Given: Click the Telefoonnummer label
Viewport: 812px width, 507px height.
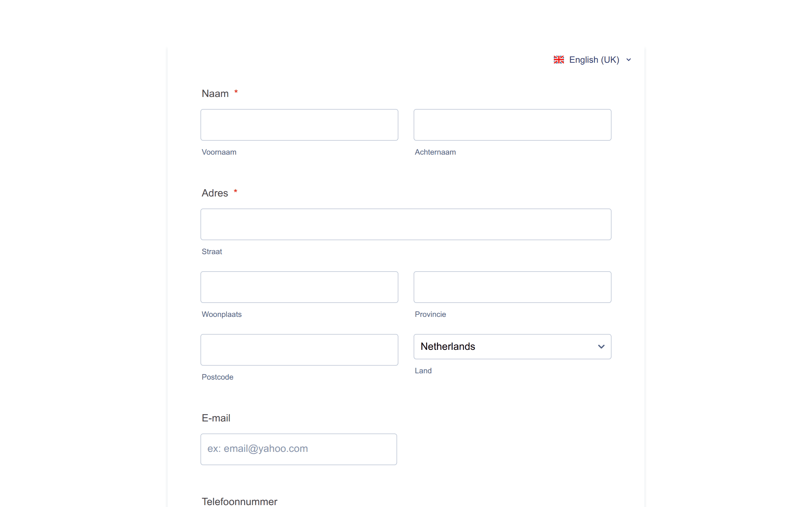Looking at the screenshot, I should coord(239,501).
